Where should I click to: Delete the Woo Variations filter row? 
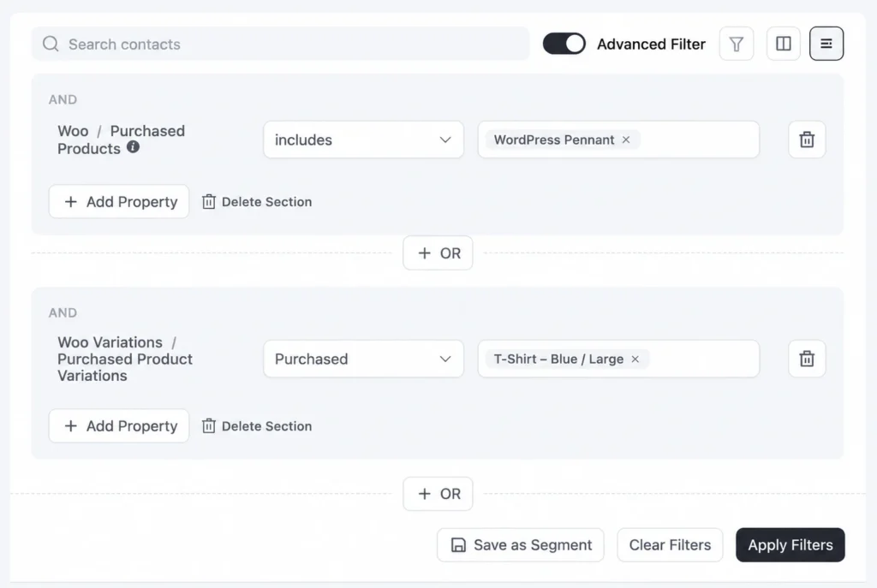tap(807, 359)
